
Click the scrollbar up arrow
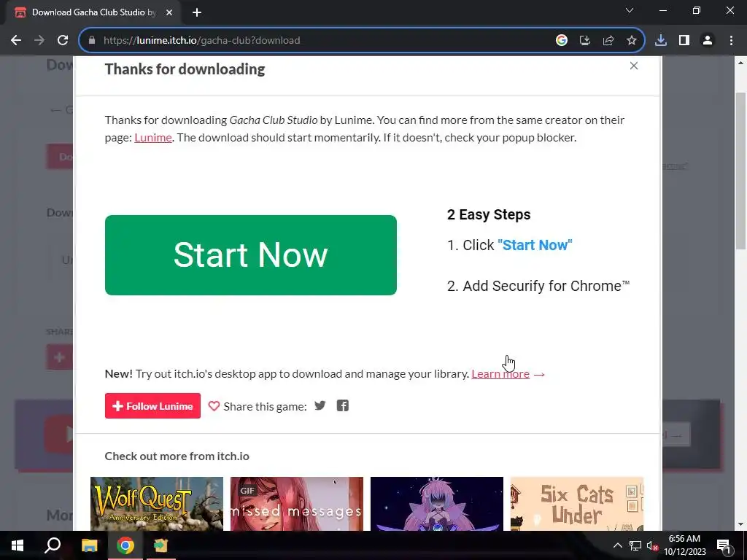tap(741, 63)
